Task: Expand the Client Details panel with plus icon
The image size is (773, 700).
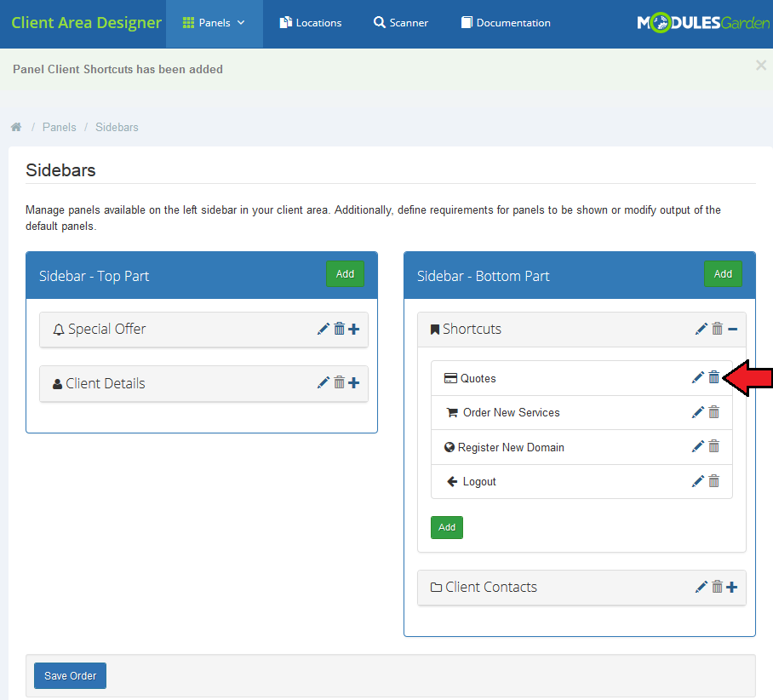Action: click(x=353, y=383)
